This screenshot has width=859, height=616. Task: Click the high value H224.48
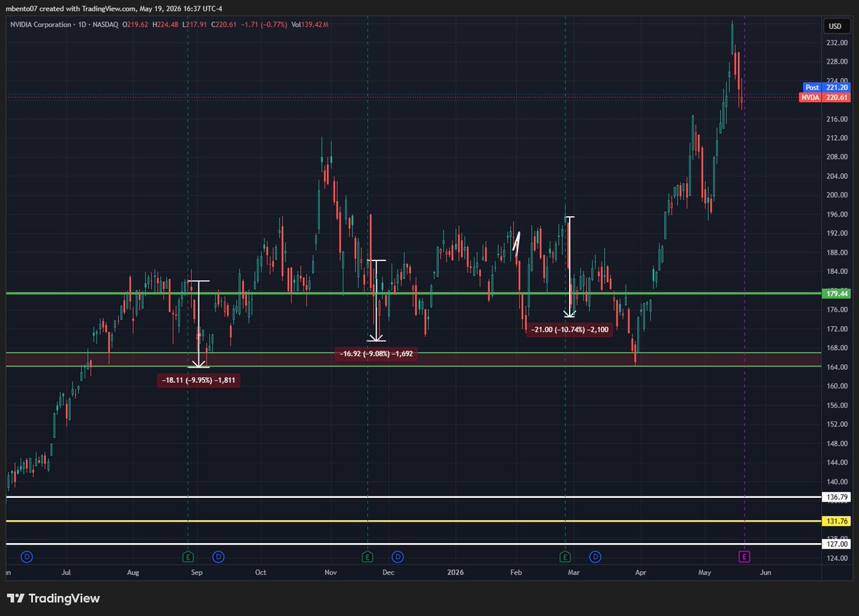point(165,25)
